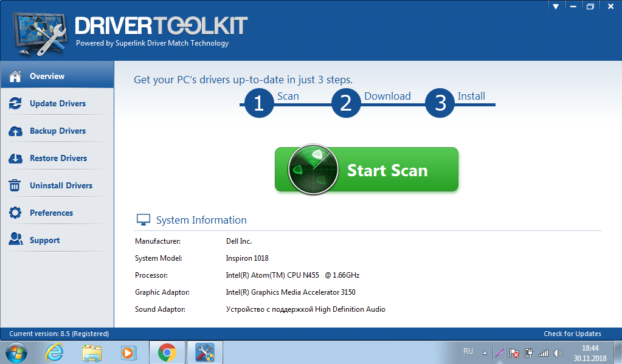This screenshot has height=364, width=622.
Task: Click the purple pen tray icon
Action: [499, 352]
